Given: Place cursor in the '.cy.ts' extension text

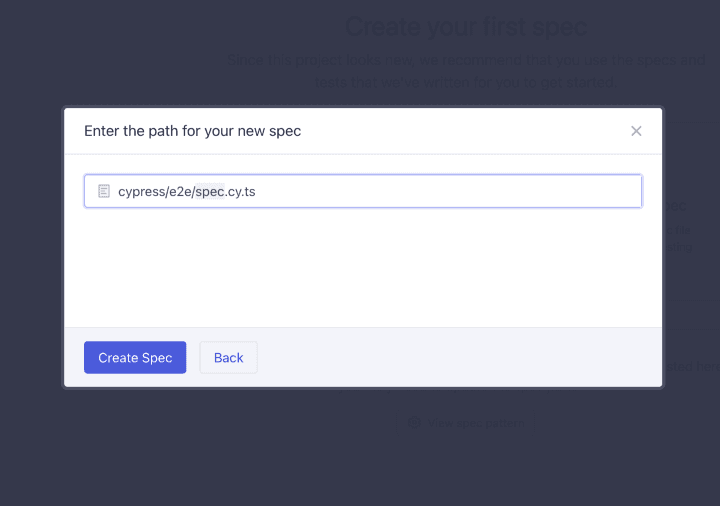Looking at the screenshot, I should tap(241, 191).
